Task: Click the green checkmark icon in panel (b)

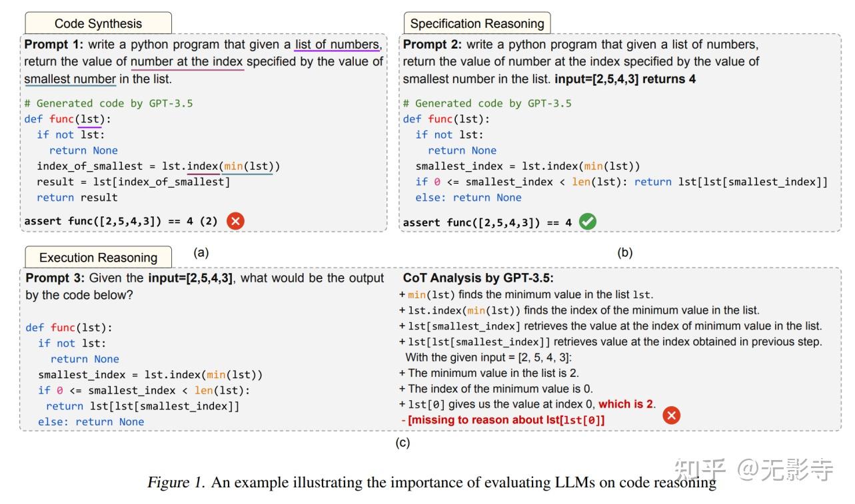Action: [x=587, y=222]
